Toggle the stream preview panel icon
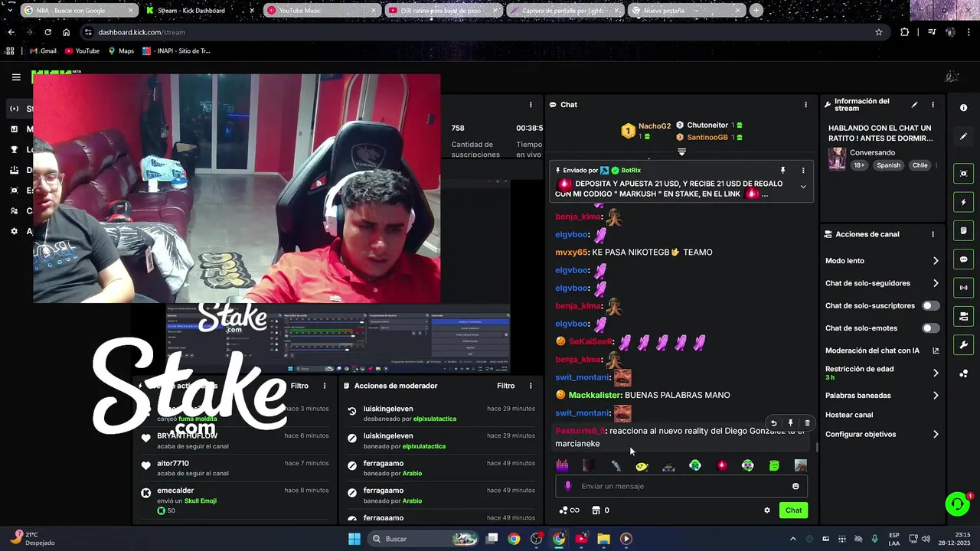 [963, 174]
